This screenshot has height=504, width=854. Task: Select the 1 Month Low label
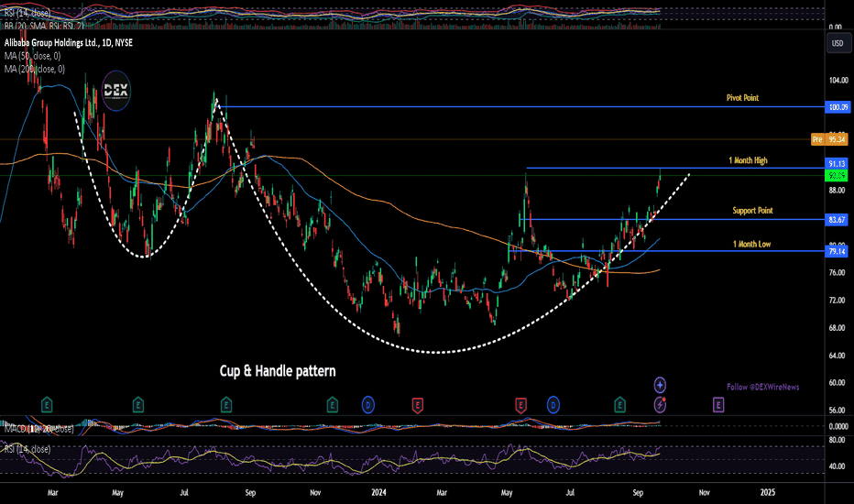752,244
